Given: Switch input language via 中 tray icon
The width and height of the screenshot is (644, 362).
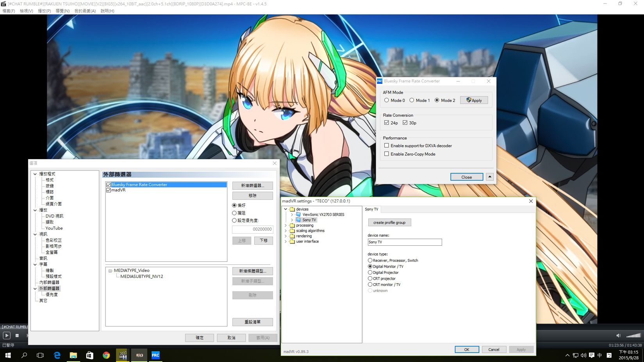Looking at the screenshot, I should [599, 355].
